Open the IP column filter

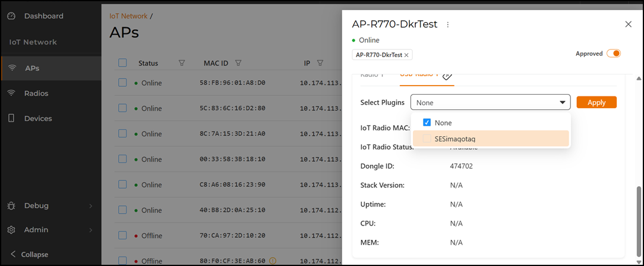click(x=320, y=63)
